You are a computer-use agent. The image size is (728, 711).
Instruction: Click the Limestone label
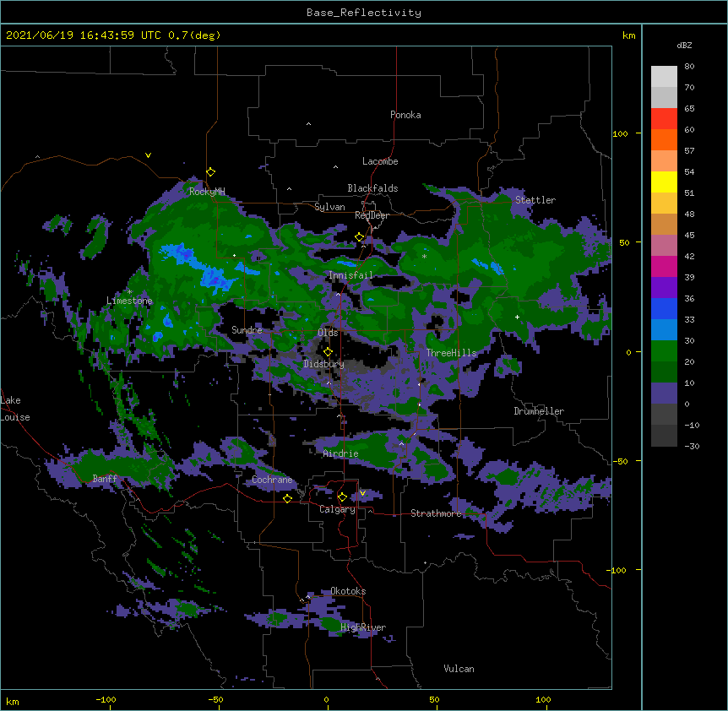pos(129,301)
